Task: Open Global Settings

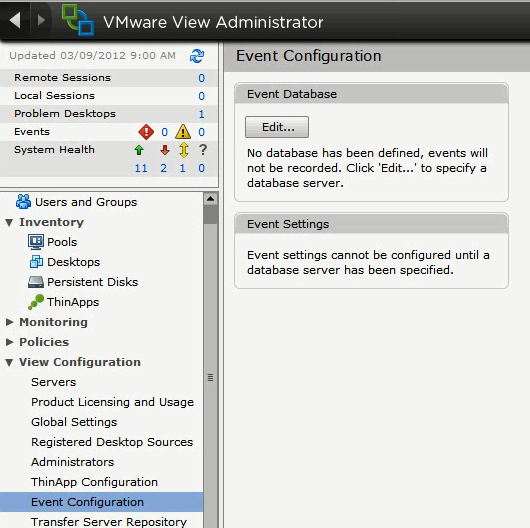Action: [74, 422]
